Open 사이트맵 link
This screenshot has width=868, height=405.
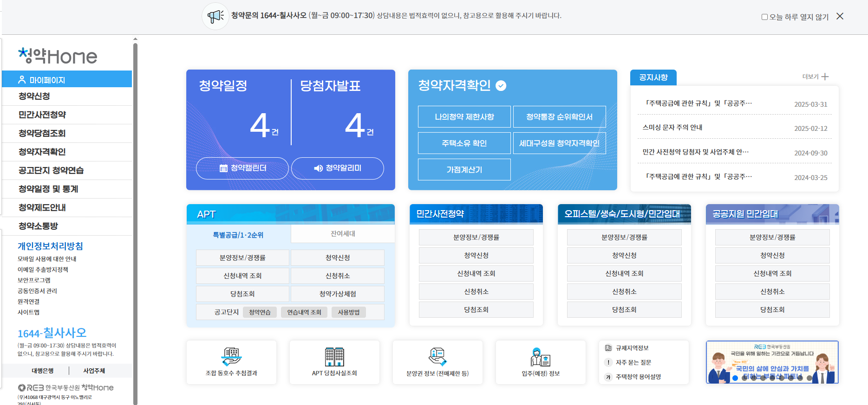28,312
